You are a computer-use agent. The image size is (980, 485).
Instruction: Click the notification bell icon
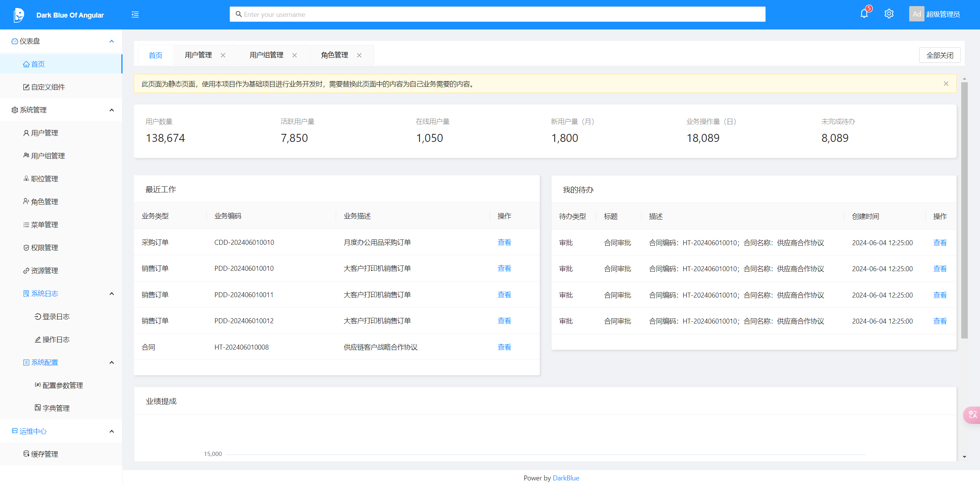864,14
